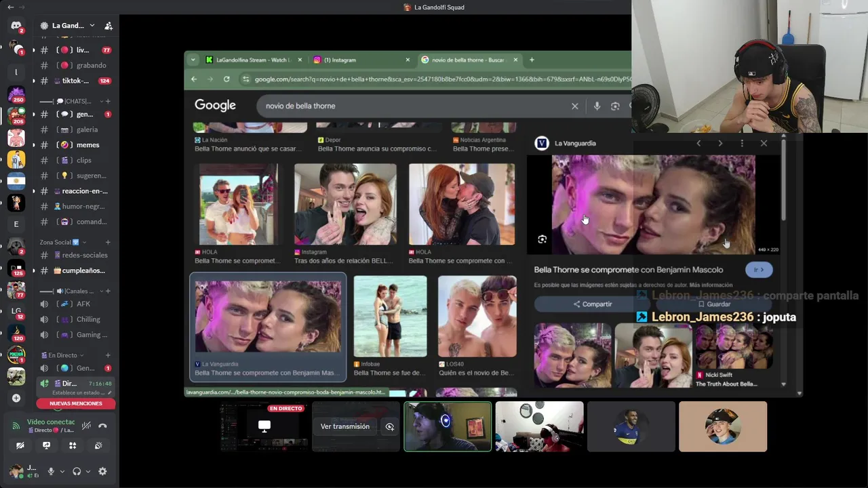Open the memes channel
This screenshot has height=488, width=868.
point(75,144)
